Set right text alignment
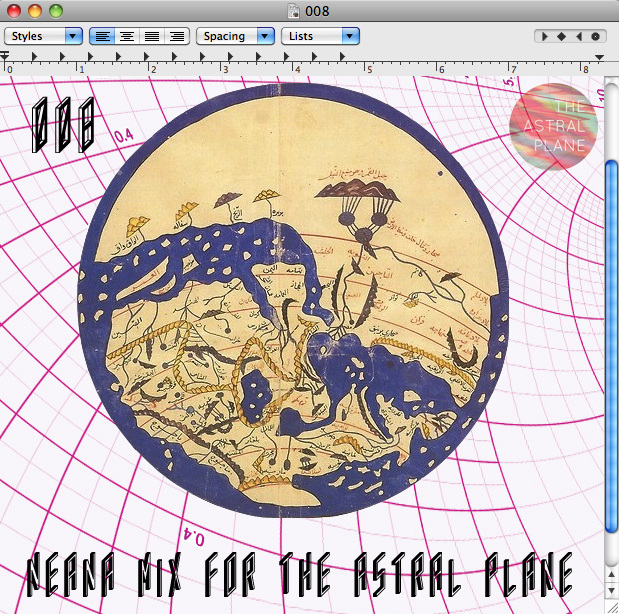Viewport: 619px width, 614px height. click(177, 36)
